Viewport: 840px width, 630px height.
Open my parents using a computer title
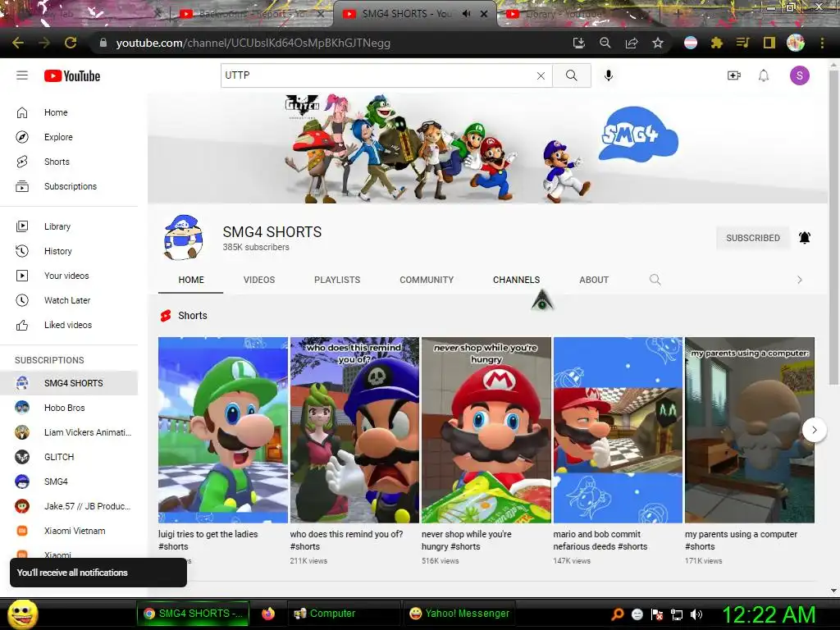tap(741, 541)
